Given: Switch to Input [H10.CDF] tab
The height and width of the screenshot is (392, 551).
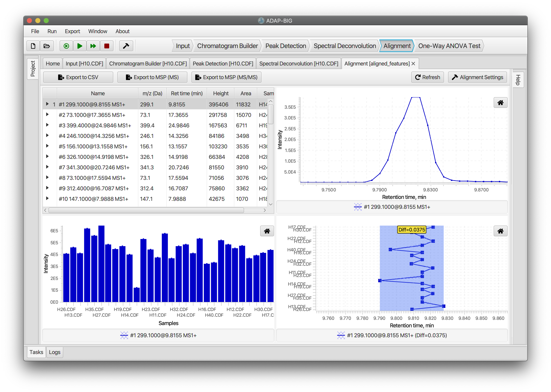Looking at the screenshot, I should (84, 64).
